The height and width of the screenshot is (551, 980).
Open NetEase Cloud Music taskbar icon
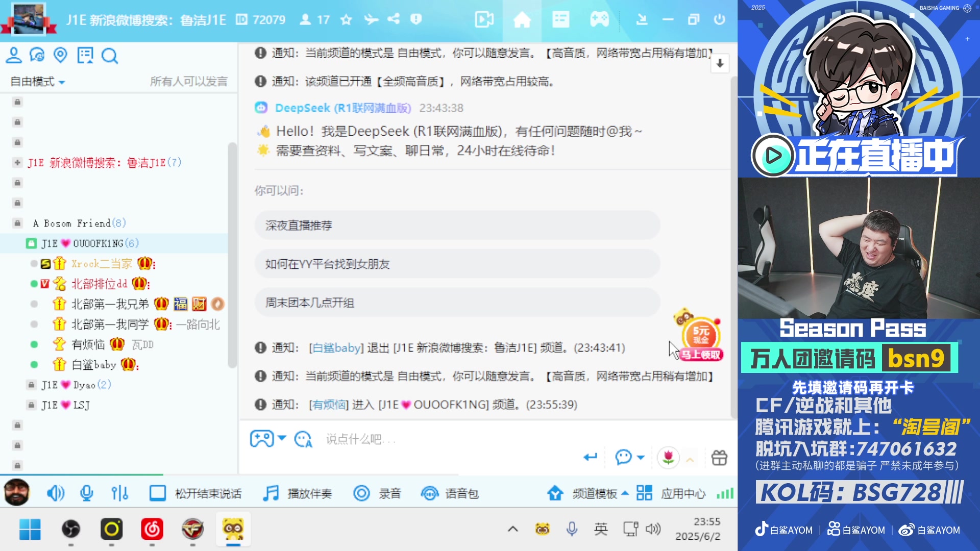tap(152, 530)
